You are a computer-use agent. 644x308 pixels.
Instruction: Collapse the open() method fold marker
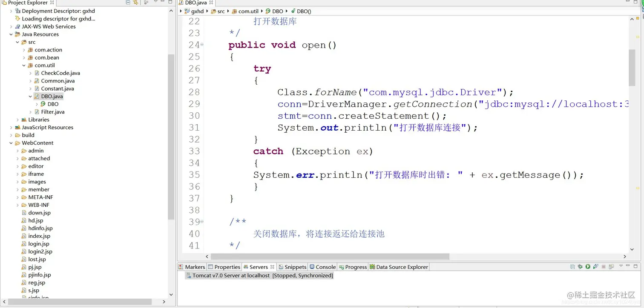[x=202, y=45]
